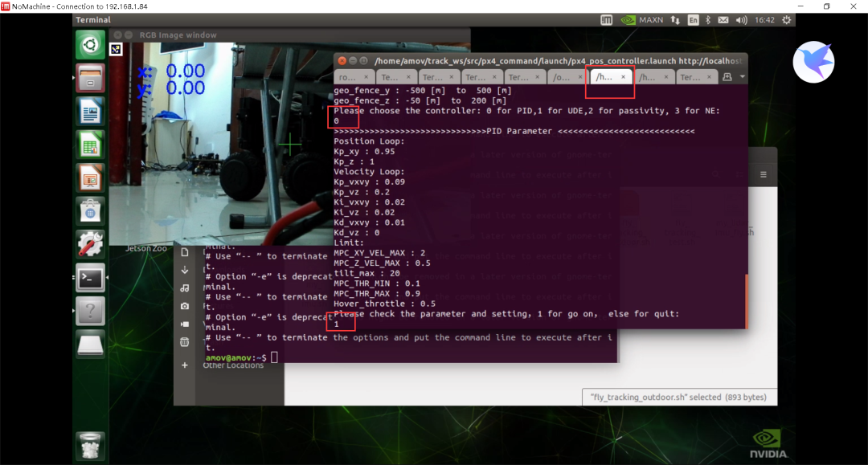Open the NVIDIA MAXN power mode indicator
This screenshot has height=465, width=868.
click(641, 20)
